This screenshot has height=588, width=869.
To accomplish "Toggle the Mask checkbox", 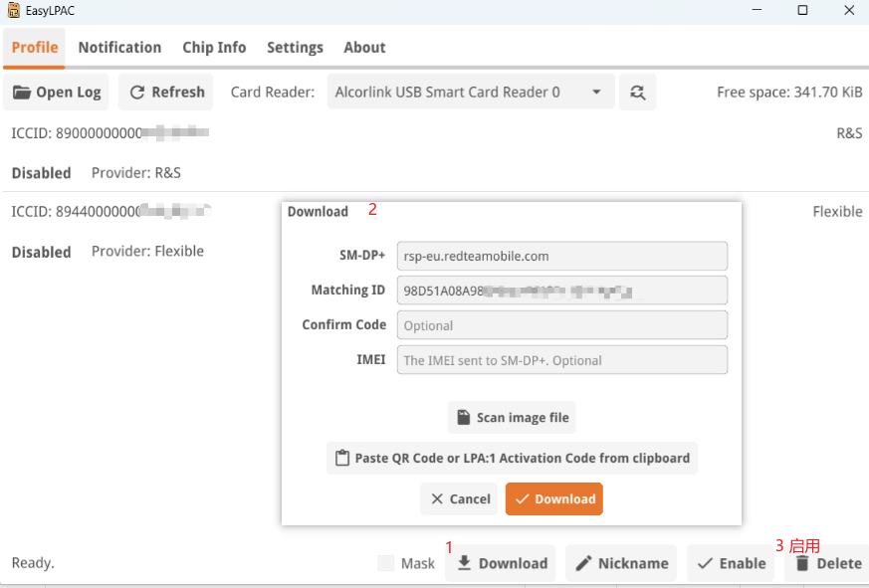I will coord(386,563).
